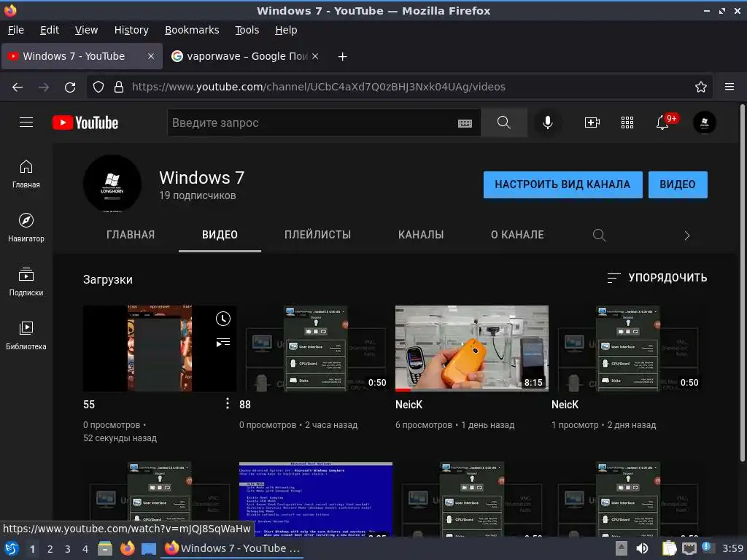This screenshot has height=560, width=747.
Task: Open the on-screen keyboard icon in search box
Action: (x=465, y=123)
